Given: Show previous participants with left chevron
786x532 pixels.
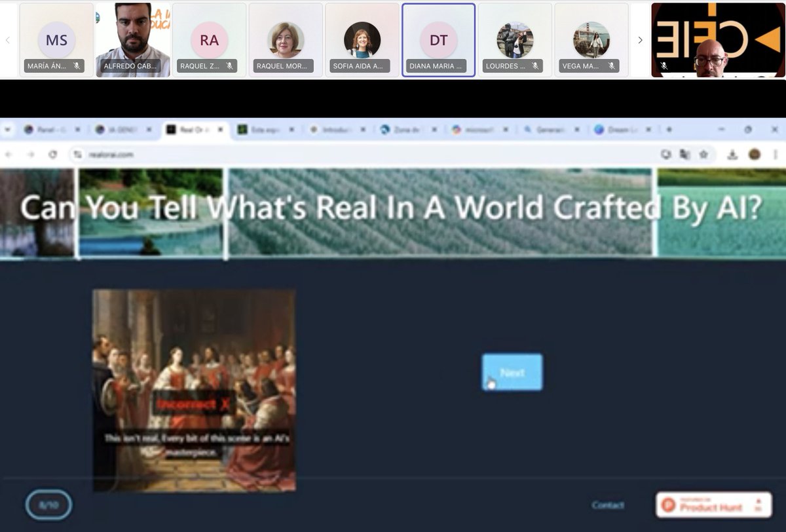Looking at the screenshot, I should click(x=8, y=40).
